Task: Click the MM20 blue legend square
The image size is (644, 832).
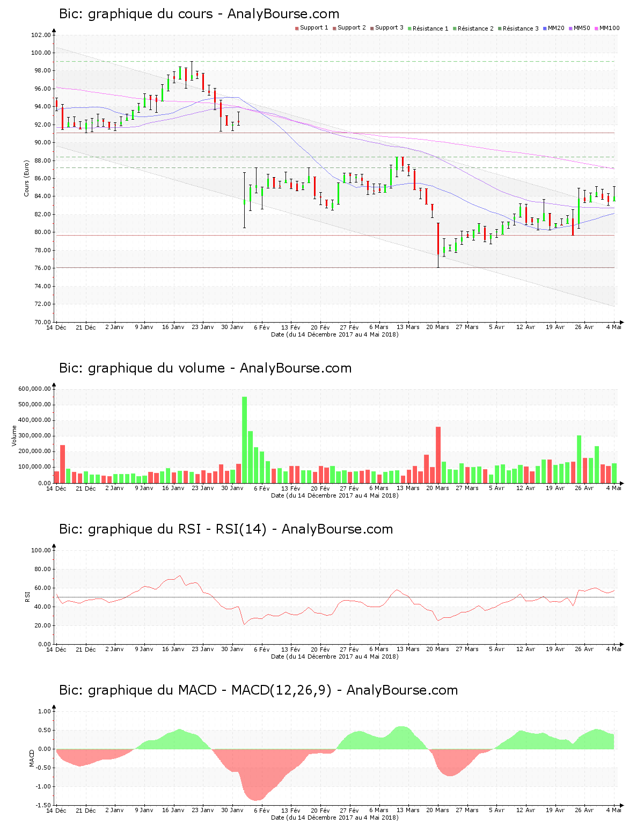Action: coord(545,28)
